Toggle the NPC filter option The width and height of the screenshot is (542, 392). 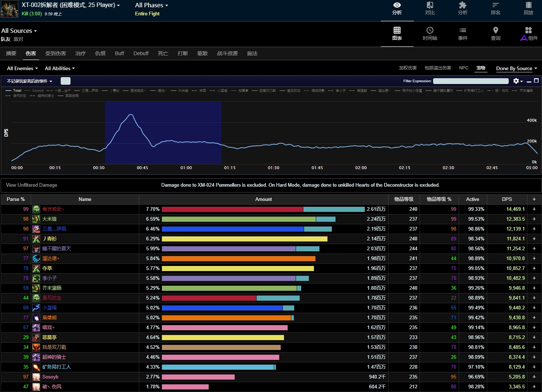point(463,68)
